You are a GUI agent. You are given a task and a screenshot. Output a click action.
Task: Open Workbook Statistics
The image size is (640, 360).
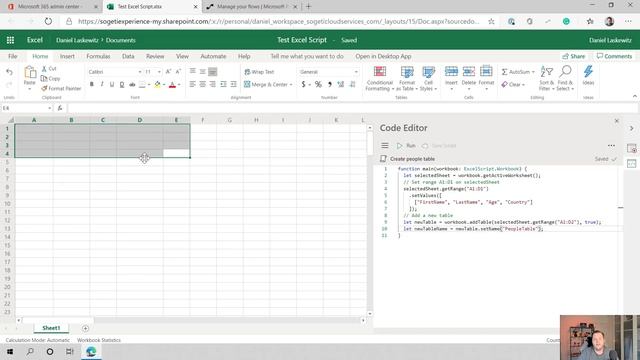point(99,340)
